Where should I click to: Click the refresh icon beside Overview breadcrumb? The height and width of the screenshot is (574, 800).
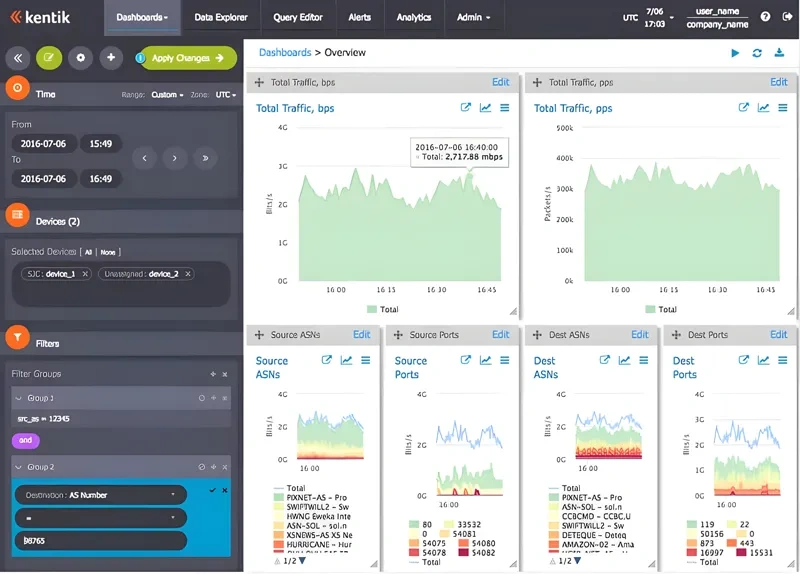(757, 53)
